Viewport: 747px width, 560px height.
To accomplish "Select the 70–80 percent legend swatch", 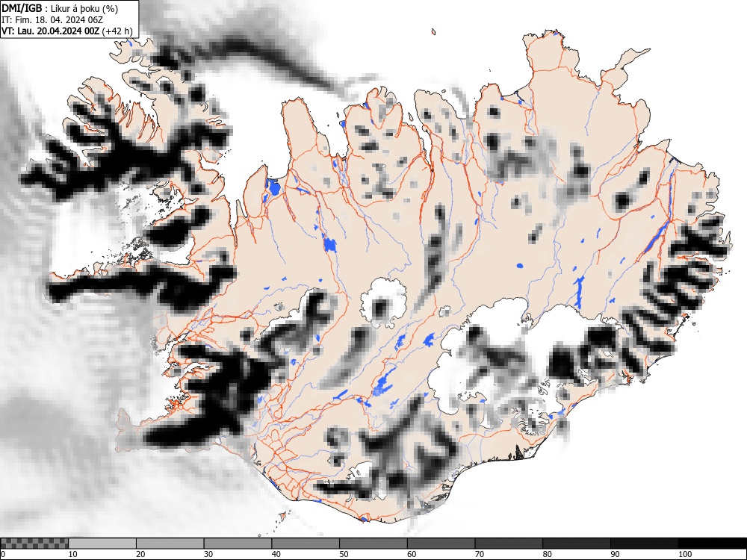I will (x=508, y=544).
